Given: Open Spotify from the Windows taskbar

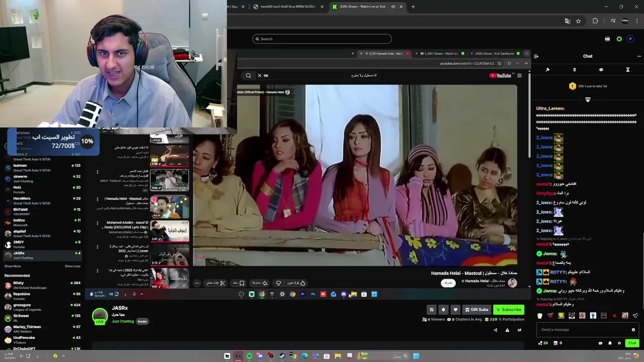Looking at the screenshot, I should [249, 356].
